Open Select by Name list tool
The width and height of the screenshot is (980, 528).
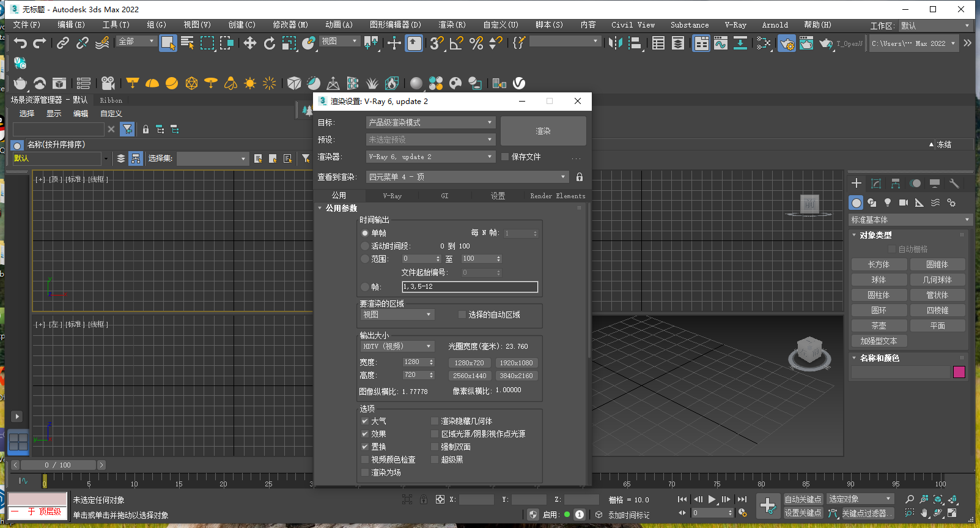click(187, 43)
